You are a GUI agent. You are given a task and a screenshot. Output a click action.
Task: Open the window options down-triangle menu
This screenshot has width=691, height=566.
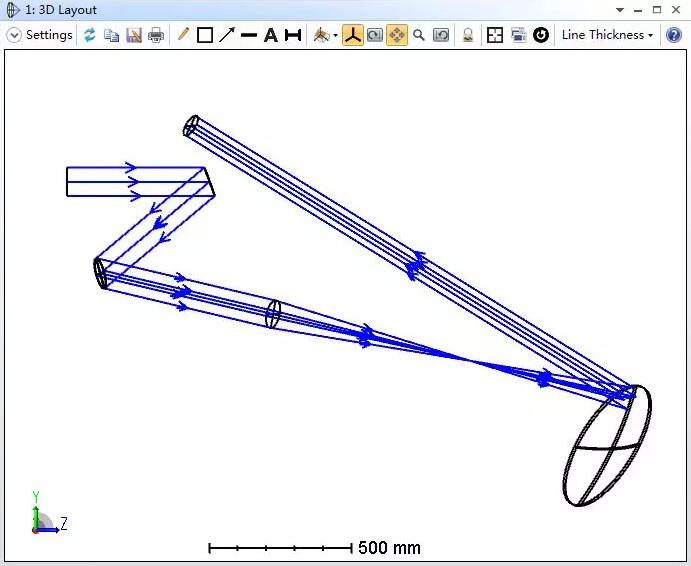[x=620, y=10]
